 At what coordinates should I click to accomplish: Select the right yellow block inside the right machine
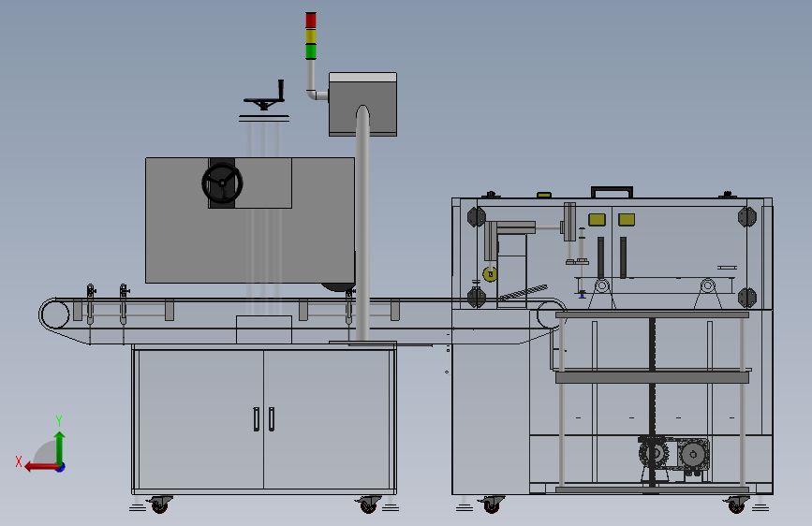click(627, 220)
